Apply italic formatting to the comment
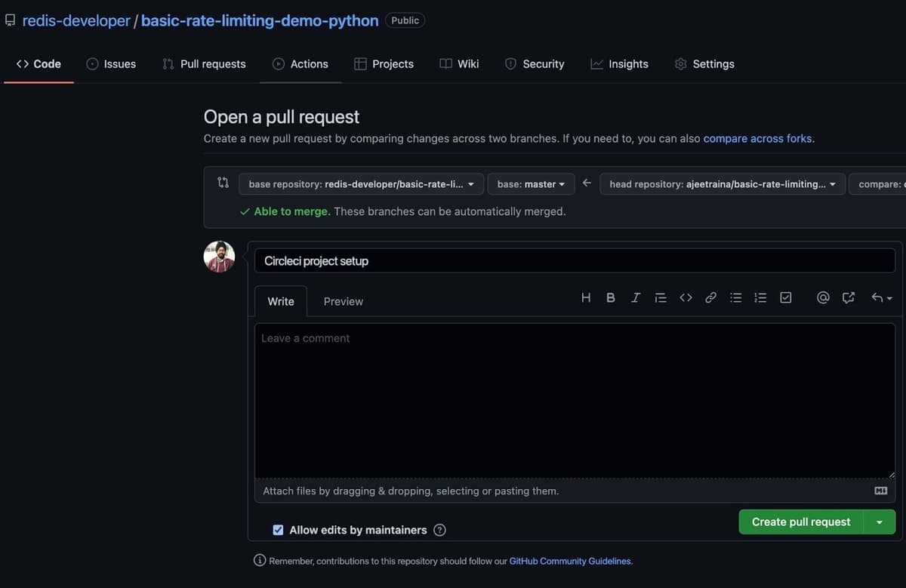The height and width of the screenshot is (588, 906). pos(635,297)
